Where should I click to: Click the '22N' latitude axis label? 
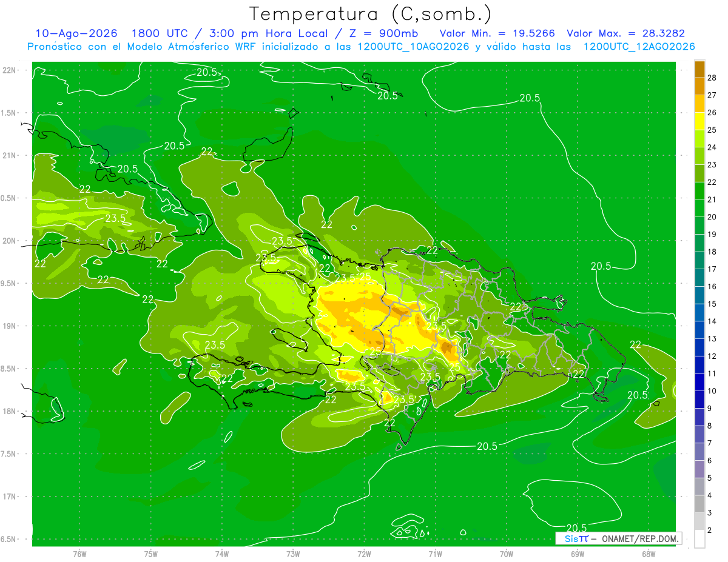pyautogui.click(x=9, y=70)
